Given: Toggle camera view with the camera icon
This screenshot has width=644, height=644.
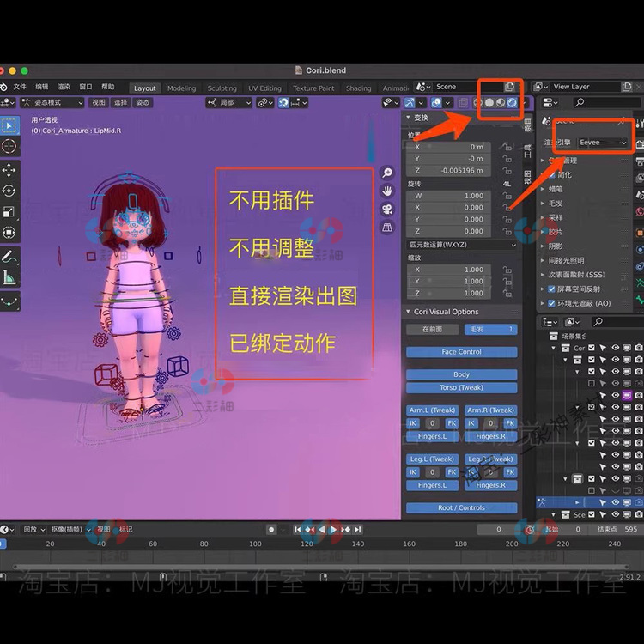Looking at the screenshot, I should pos(387,209).
